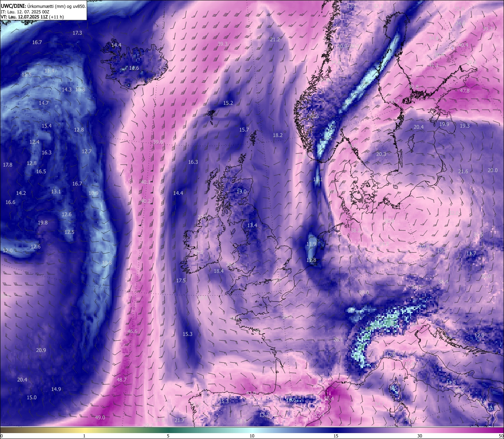This screenshot has height=439, width=504.
Task: Click the 46.6 value label
Action: coord(132,332)
